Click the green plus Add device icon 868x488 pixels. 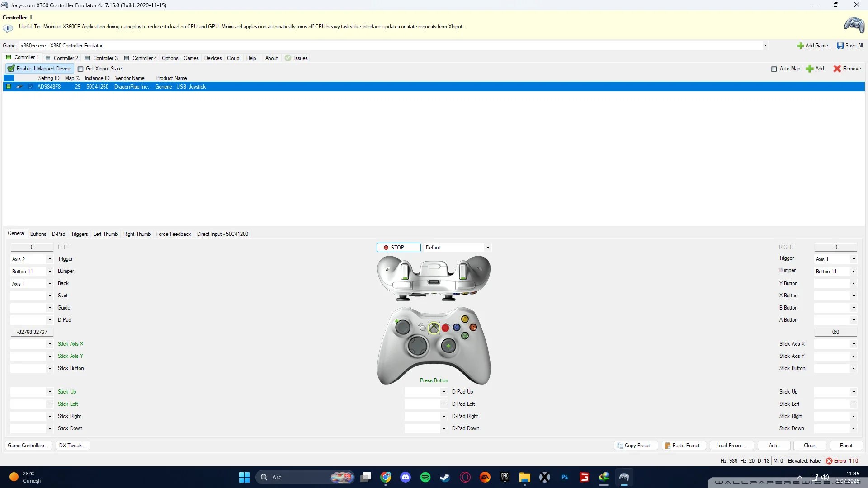pos(810,69)
